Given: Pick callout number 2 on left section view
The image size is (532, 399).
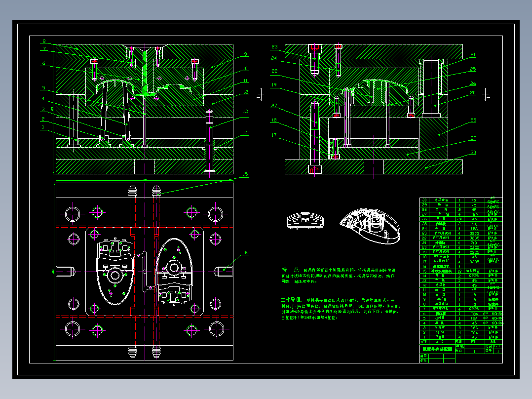Looking at the screenshot, I should [x=43, y=119].
